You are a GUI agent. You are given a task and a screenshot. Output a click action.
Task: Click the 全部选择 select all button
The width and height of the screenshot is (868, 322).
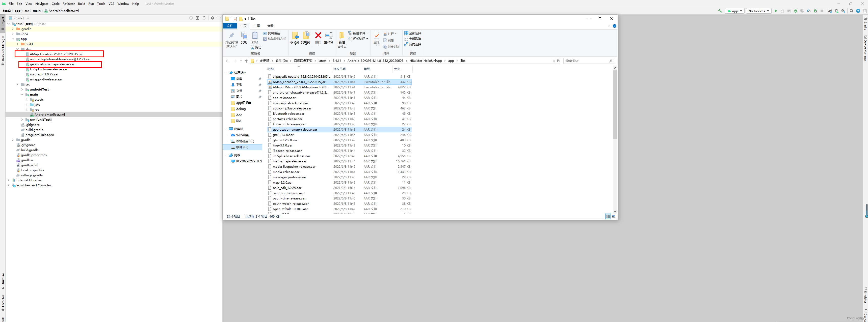(413, 33)
